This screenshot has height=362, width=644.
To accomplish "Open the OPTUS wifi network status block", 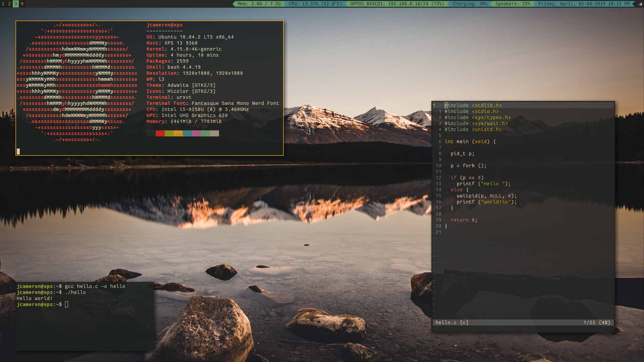I will 397,4.
